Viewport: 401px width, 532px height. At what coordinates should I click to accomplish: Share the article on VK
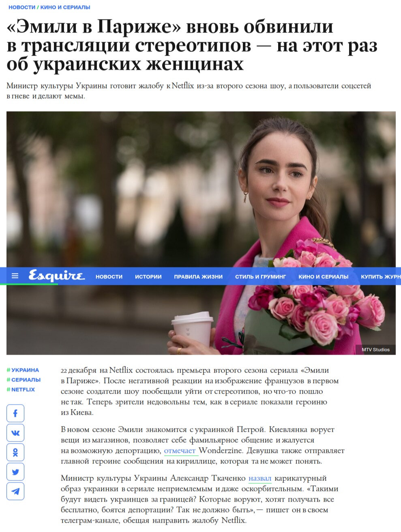(15, 433)
